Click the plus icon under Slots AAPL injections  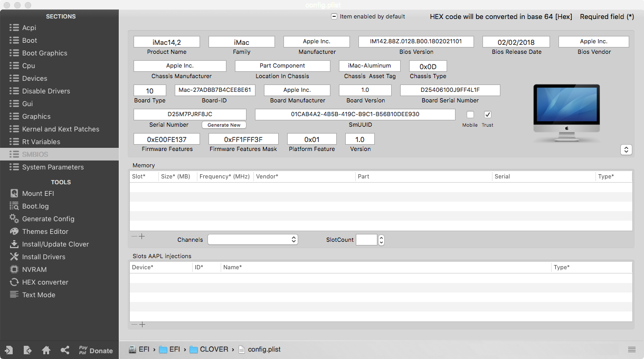click(x=142, y=325)
